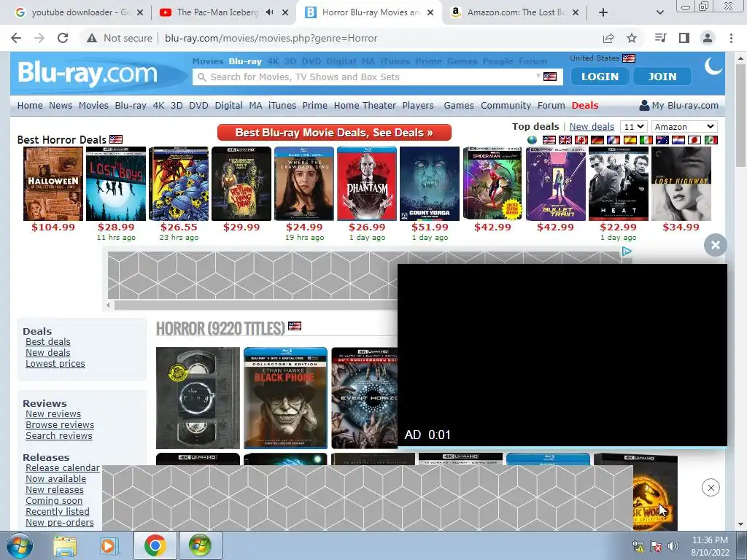Open Chrome's side panel icon
The width and height of the screenshot is (747, 560).
(x=684, y=38)
